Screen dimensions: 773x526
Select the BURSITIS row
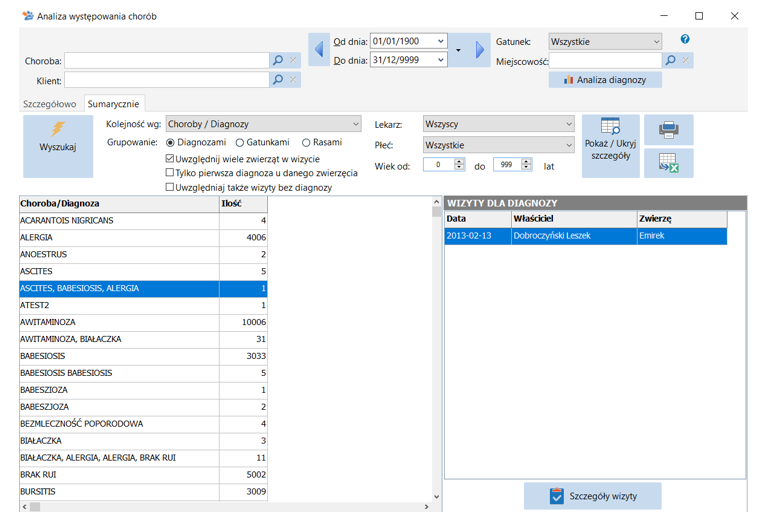[143, 491]
